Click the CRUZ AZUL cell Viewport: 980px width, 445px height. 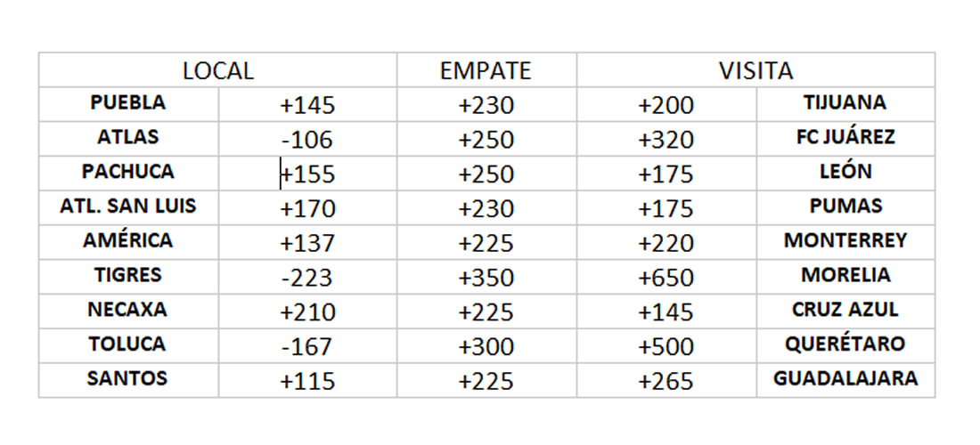(x=845, y=311)
